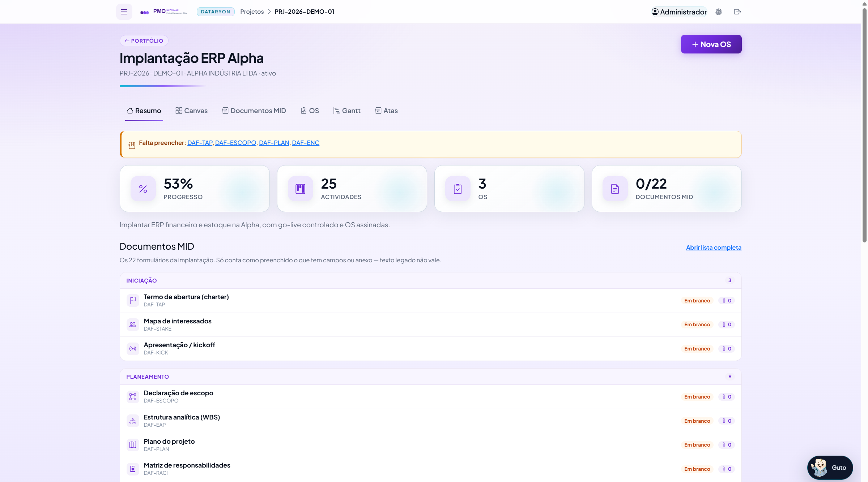Click the INICIAÇÃO section header
The height and width of the screenshot is (482, 868).
click(430, 280)
